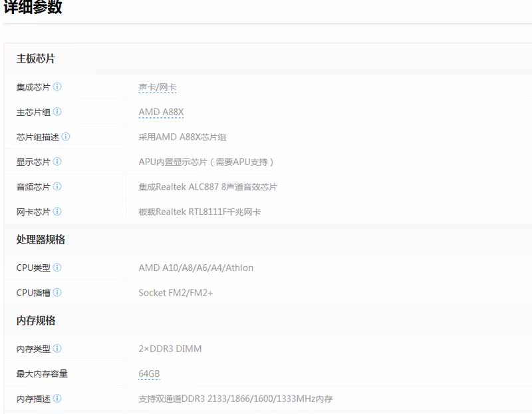Click info icon next to CPU插槽

[57, 292]
